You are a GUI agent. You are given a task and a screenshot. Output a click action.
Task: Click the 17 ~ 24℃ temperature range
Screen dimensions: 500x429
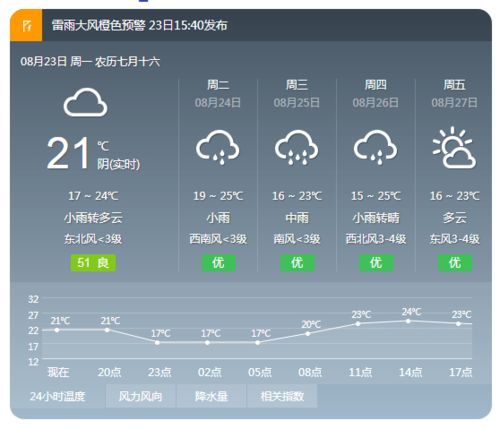93,196
